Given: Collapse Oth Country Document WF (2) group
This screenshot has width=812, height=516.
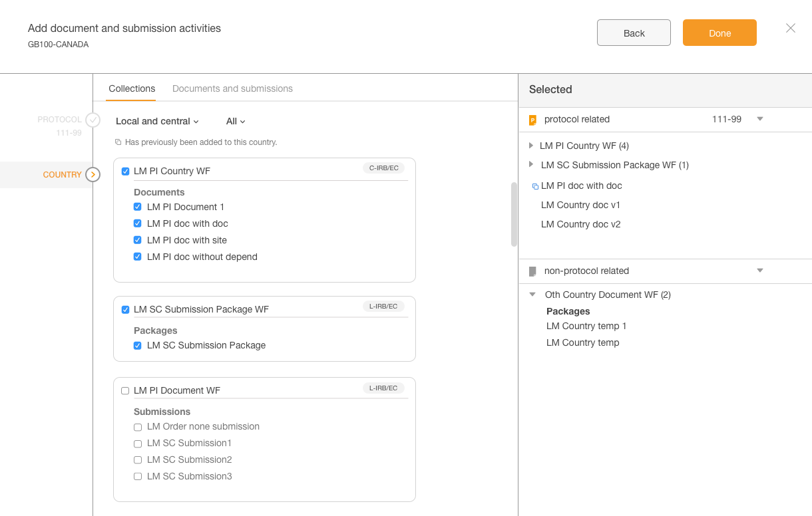Looking at the screenshot, I should 532,295.
